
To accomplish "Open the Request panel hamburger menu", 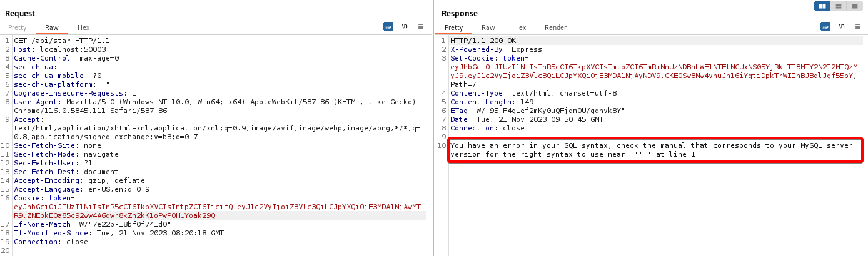I will (x=421, y=26).
